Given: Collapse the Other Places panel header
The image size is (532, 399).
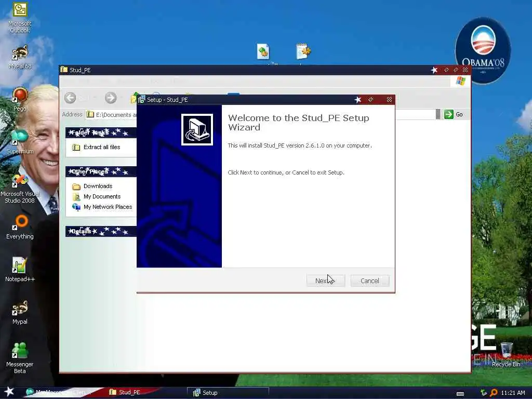Looking at the screenshot, I should [x=101, y=171].
